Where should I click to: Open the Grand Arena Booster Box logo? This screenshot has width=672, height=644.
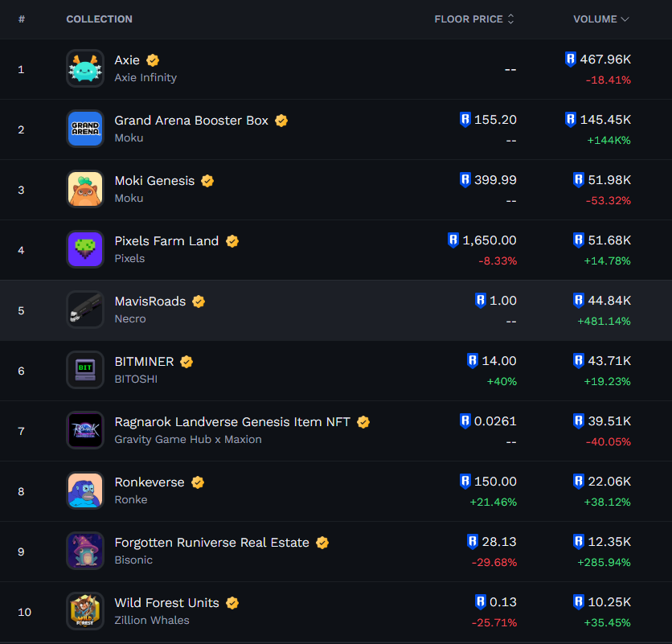click(x=85, y=129)
